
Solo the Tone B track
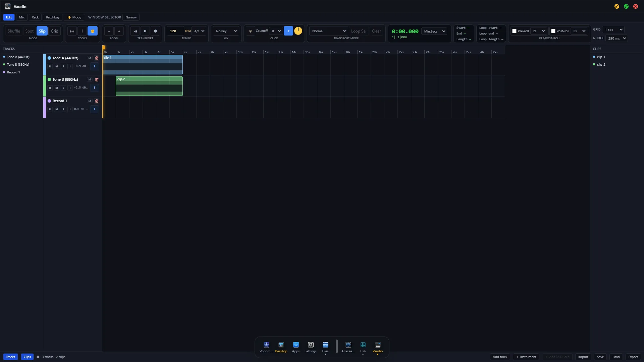pyautogui.click(x=63, y=88)
